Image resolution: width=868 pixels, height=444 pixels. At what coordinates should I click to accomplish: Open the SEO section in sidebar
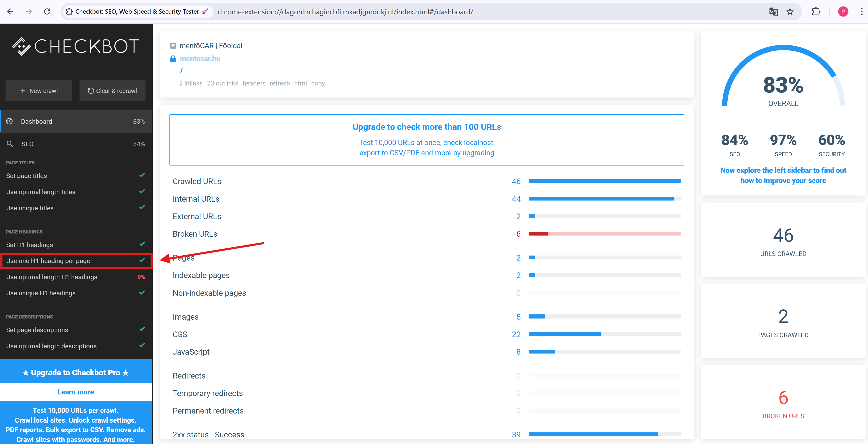(28, 144)
